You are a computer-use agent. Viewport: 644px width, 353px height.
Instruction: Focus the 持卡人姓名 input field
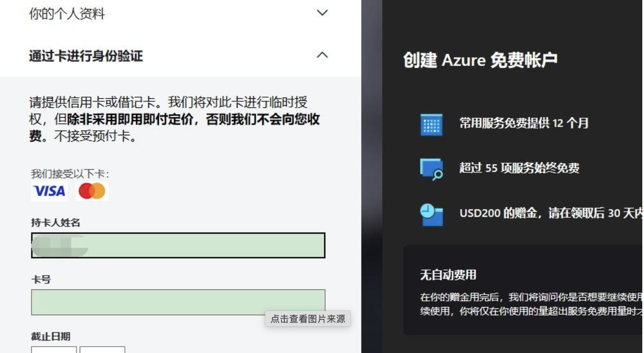point(178,245)
